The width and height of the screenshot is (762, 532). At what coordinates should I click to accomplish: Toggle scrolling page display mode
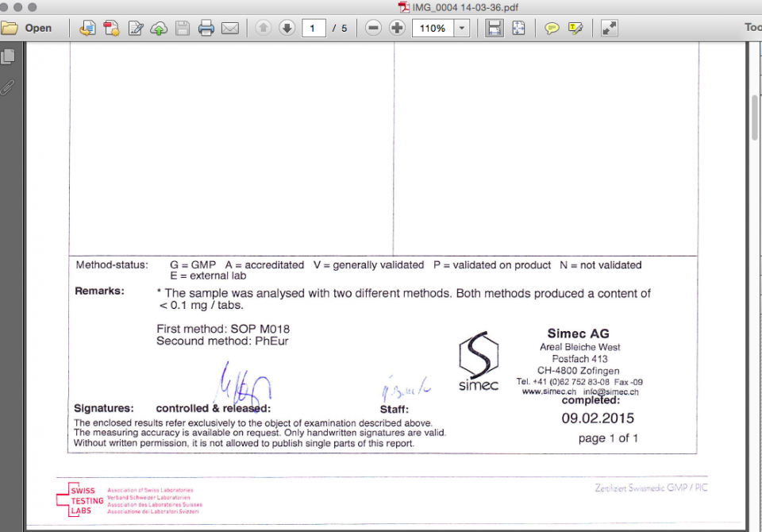(x=495, y=28)
